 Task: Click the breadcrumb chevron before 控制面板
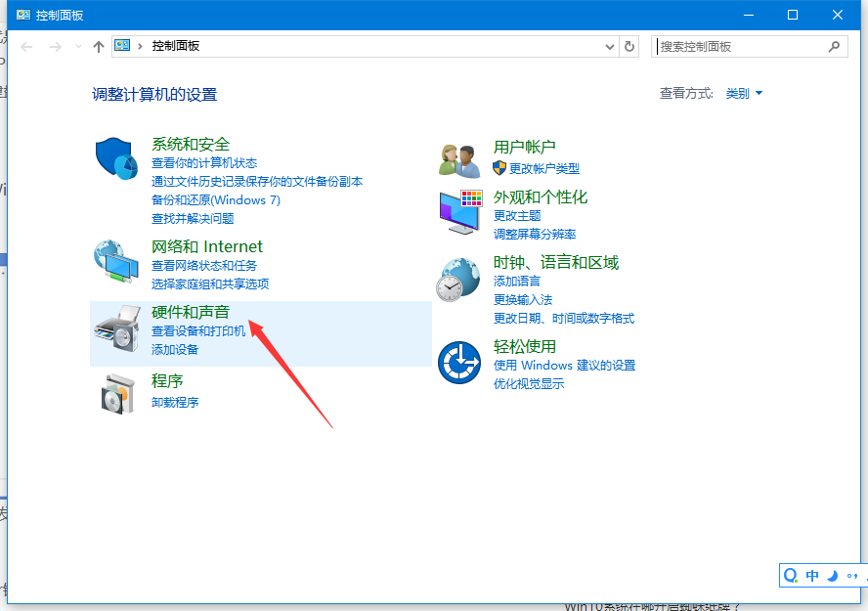(x=140, y=47)
